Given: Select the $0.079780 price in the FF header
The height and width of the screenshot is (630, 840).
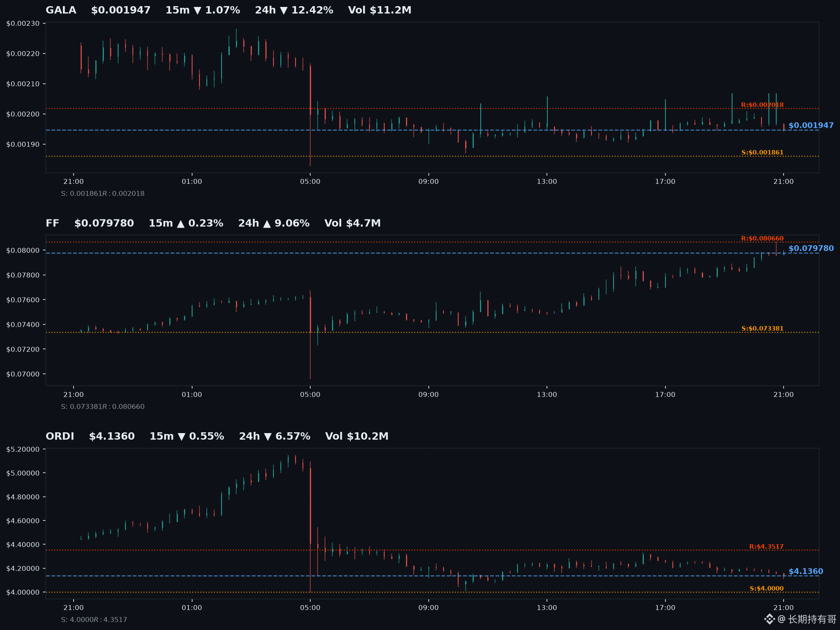Looking at the screenshot, I should 104,223.
